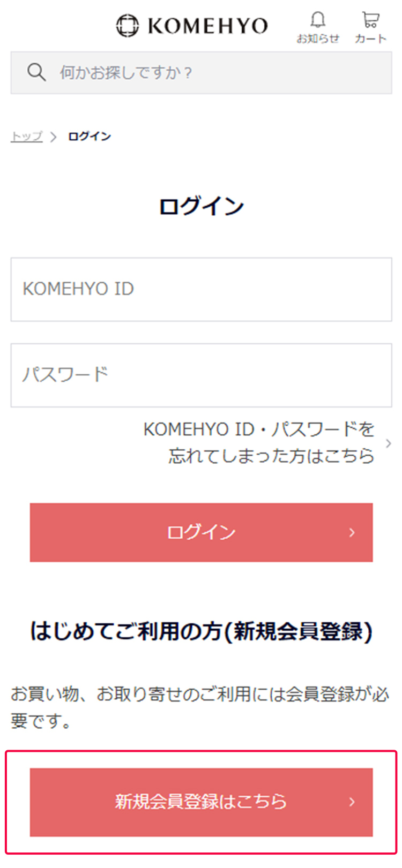Click the circular KOMEHYO logo mark

[127, 24]
